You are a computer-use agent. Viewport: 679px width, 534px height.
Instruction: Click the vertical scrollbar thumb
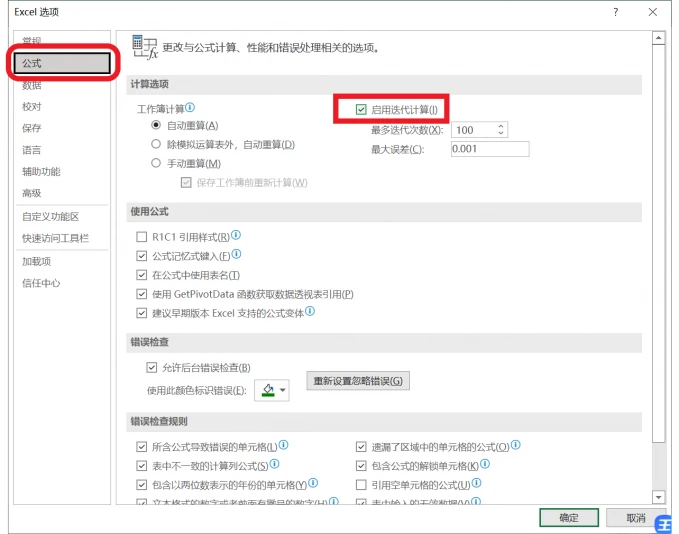pos(659,243)
